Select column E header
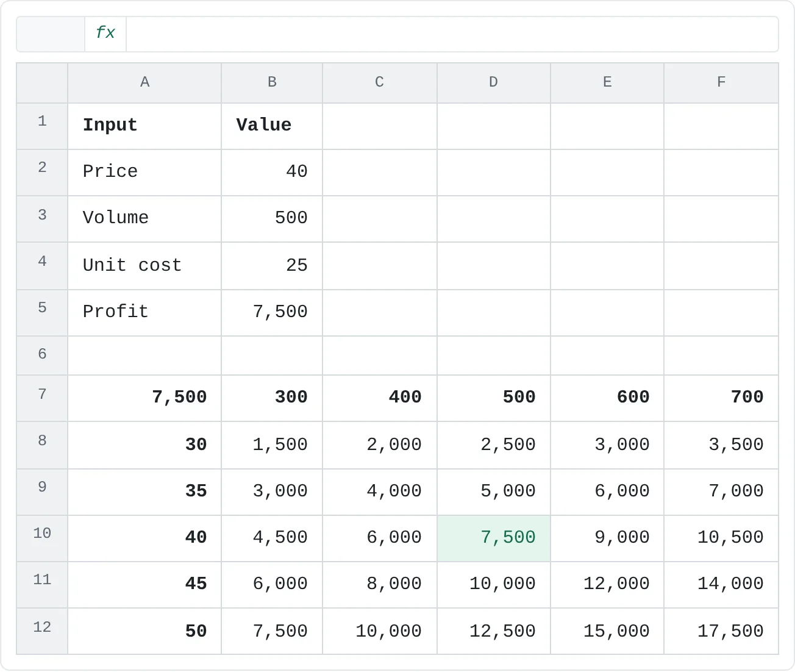Image resolution: width=795 pixels, height=672 pixels. 607,82
